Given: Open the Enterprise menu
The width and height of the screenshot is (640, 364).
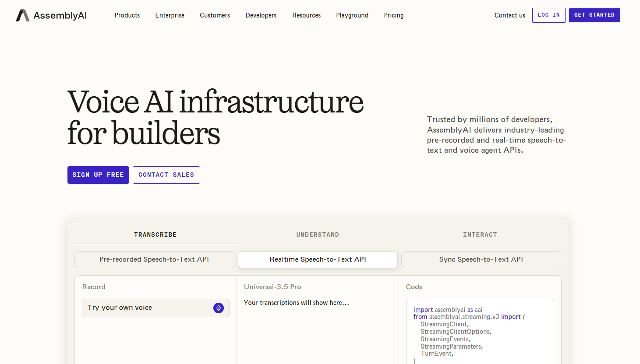Looking at the screenshot, I should click(x=170, y=15).
